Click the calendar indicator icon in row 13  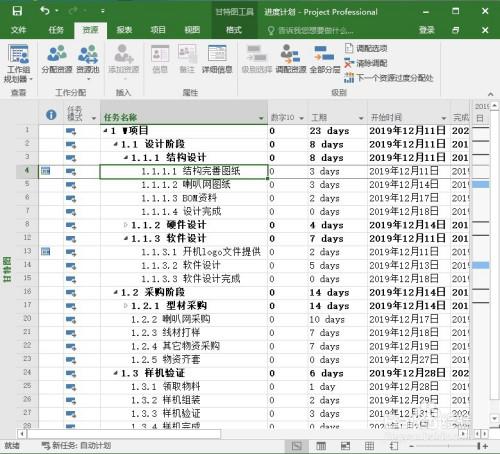point(45,252)
